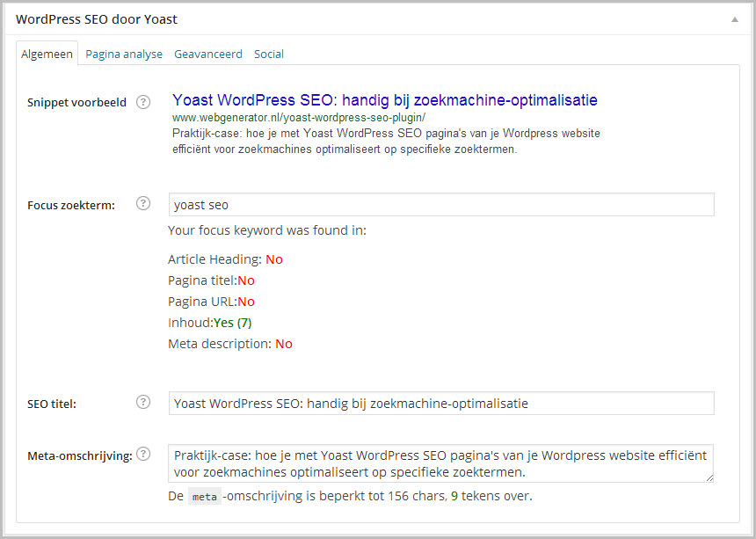Collapse the WordPress SEO door Yoast panel
Image resolution: width=756 pixels, height=539 pixels.
pos(735,18)
